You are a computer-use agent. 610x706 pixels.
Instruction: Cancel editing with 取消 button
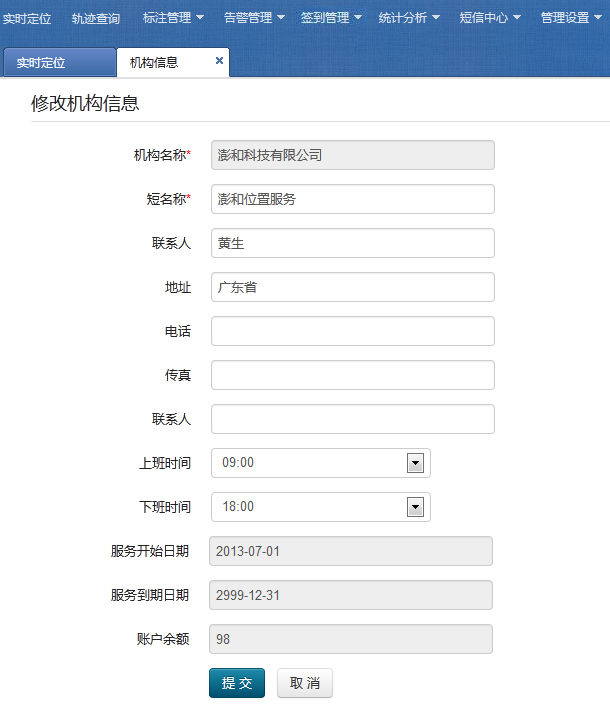coord(305,683)
